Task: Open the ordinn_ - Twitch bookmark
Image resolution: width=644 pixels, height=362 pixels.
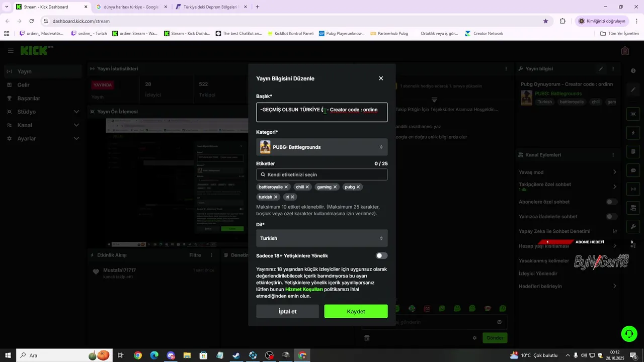Action: 89,34
